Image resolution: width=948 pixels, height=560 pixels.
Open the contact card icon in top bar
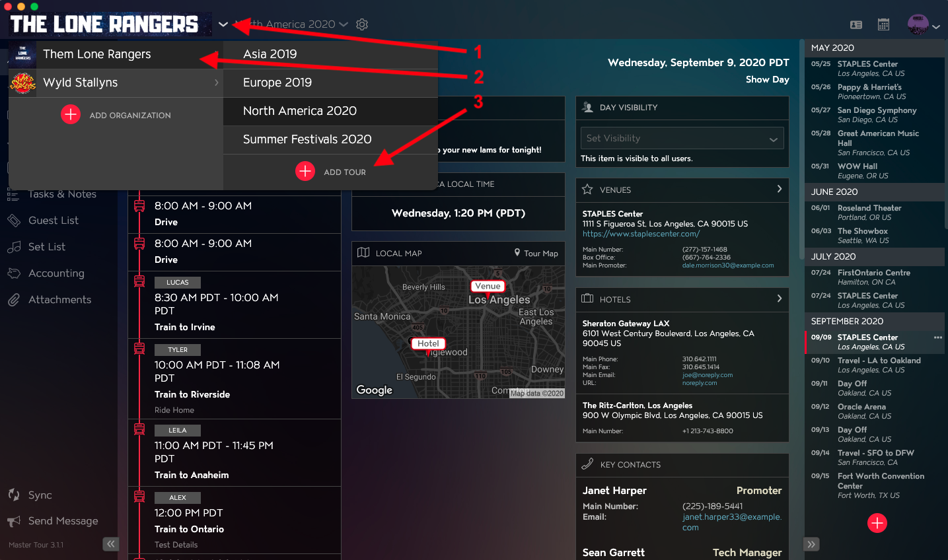coord(856,24)
